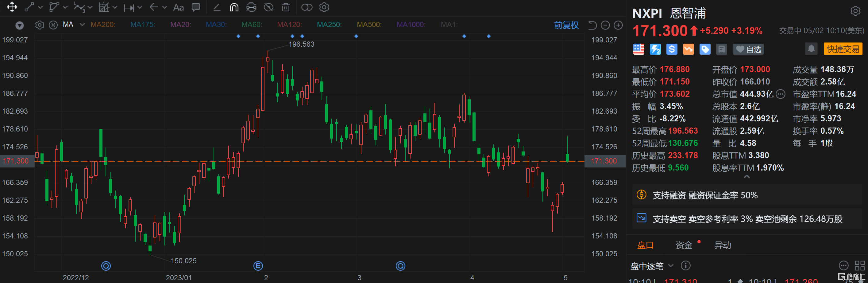Remove the MA indicator
The height and width of the screenshot is (283, 868).
(x=53, y=25)
